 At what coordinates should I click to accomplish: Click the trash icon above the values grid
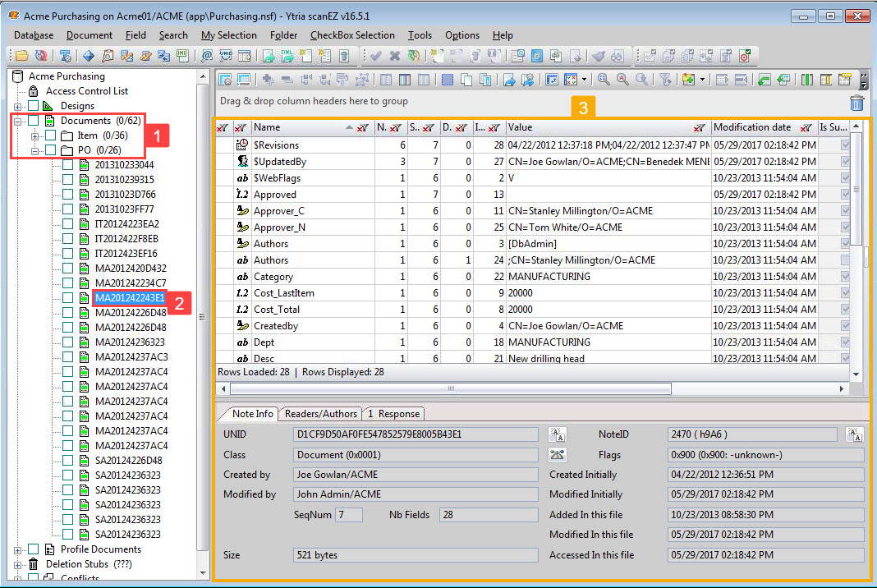point(856,103)
